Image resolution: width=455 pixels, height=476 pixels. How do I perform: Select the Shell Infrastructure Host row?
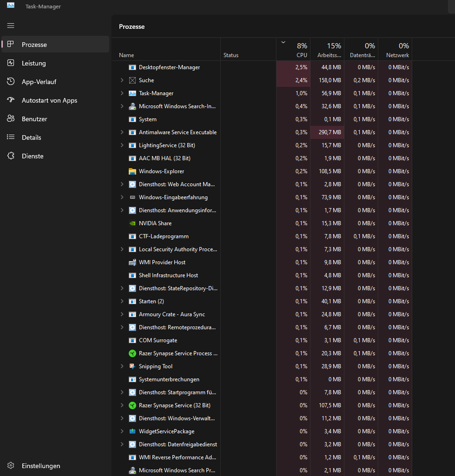(262, 275)
